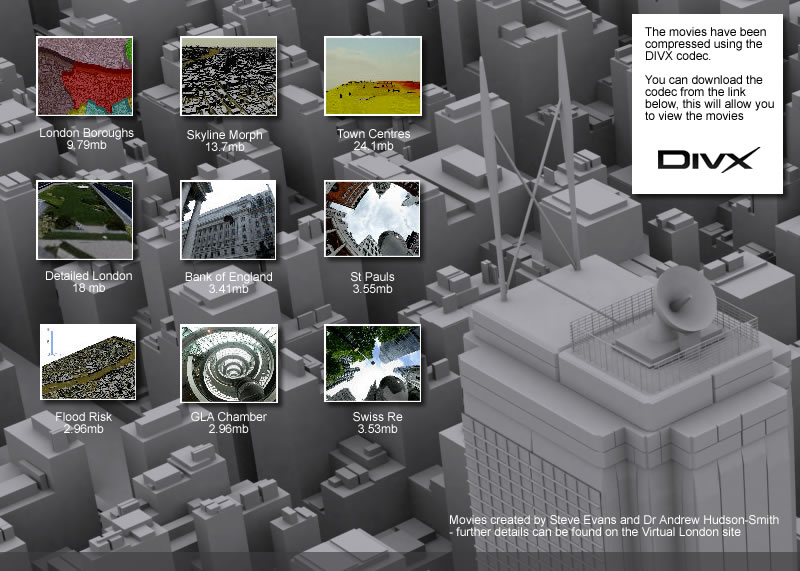Click the 2.96mb size under Flood Risk
Image resolution: width=800 pixels, height=571 pixels.
pos(84,429)
